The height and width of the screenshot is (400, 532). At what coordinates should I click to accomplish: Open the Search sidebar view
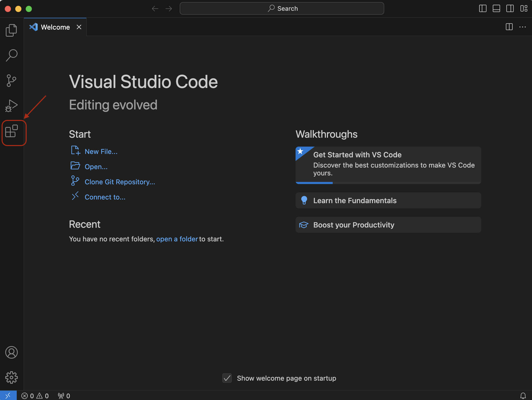tap(12, 55)
